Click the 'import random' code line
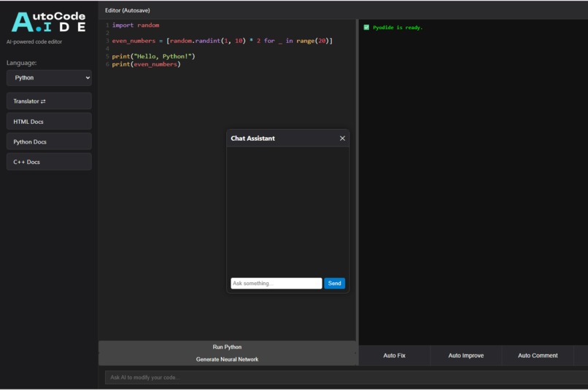588x390 pixels. click(136, 25)
